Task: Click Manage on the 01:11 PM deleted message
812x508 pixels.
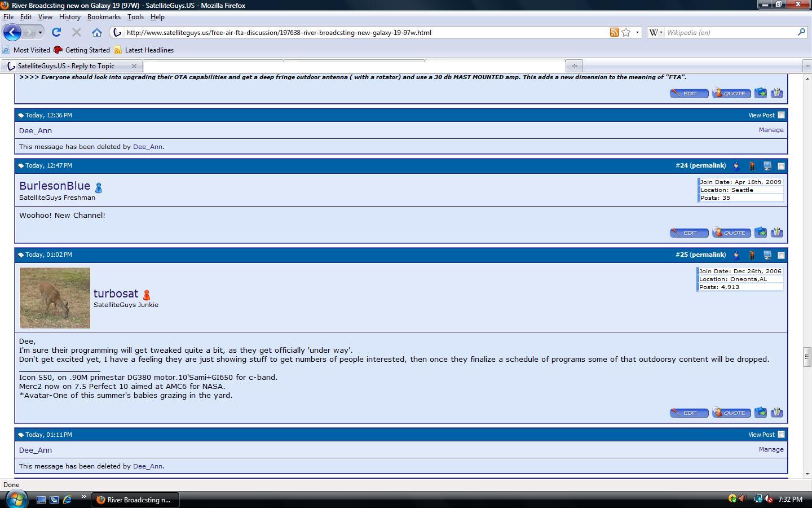Action: [x=771, y=449]
